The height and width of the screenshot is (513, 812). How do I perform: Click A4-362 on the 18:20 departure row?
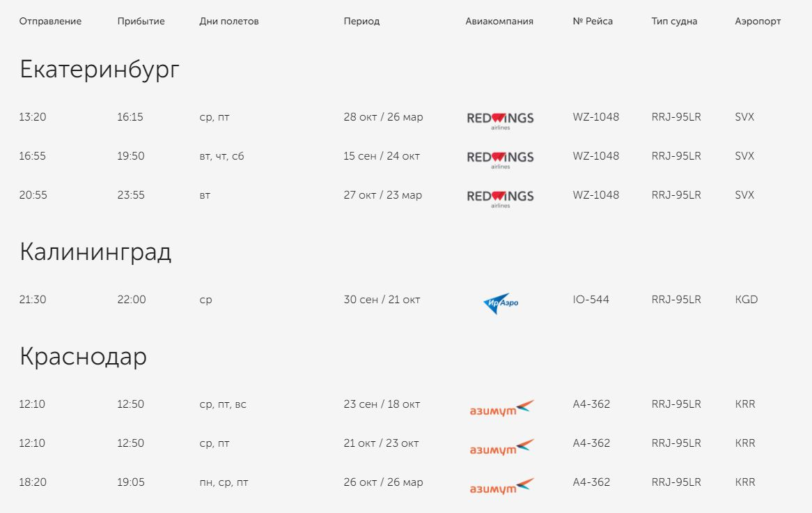point(591,482)
